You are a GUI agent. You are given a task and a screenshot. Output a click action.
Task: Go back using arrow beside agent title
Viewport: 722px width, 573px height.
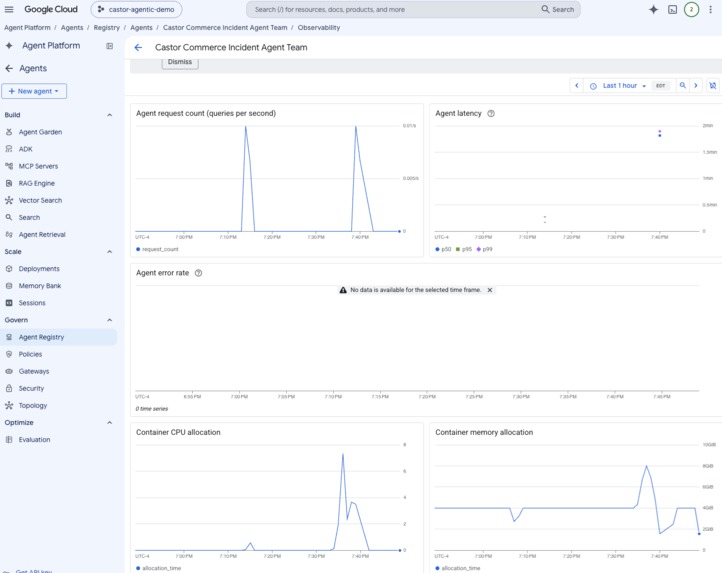click(x=138, y=47)
